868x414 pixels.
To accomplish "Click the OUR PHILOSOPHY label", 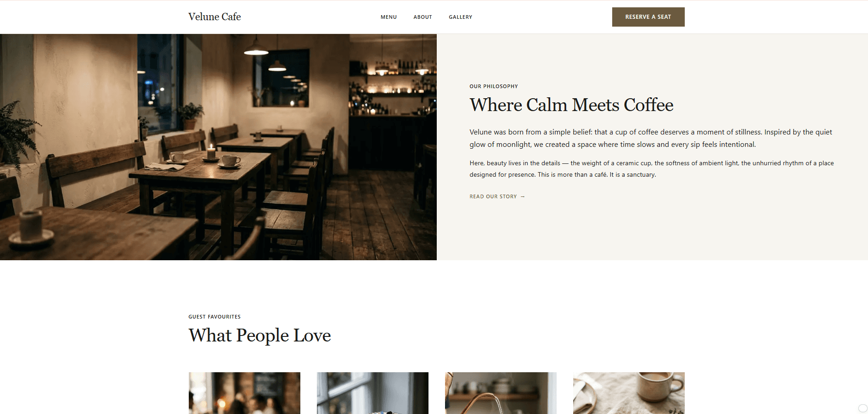I will (x=494, y=86).
